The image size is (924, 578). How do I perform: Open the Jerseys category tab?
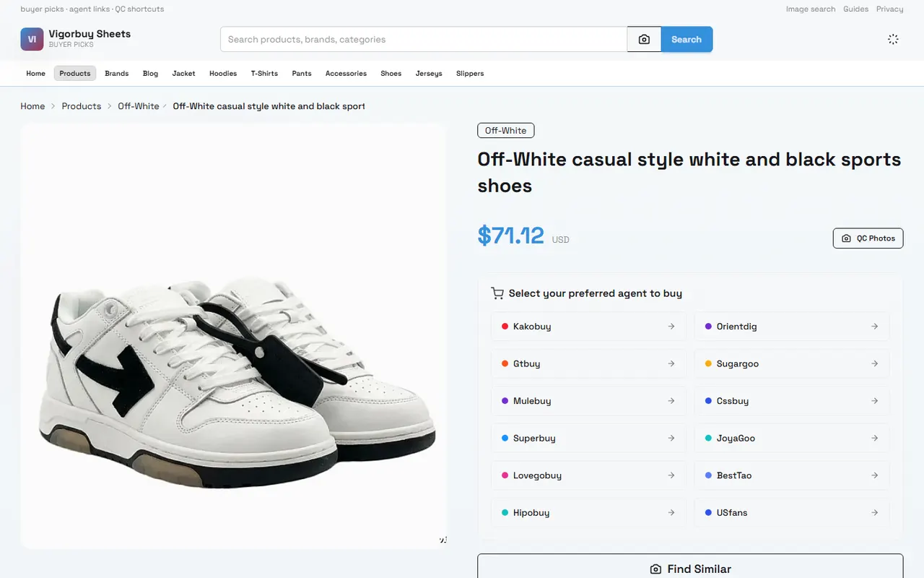[429, 73]
